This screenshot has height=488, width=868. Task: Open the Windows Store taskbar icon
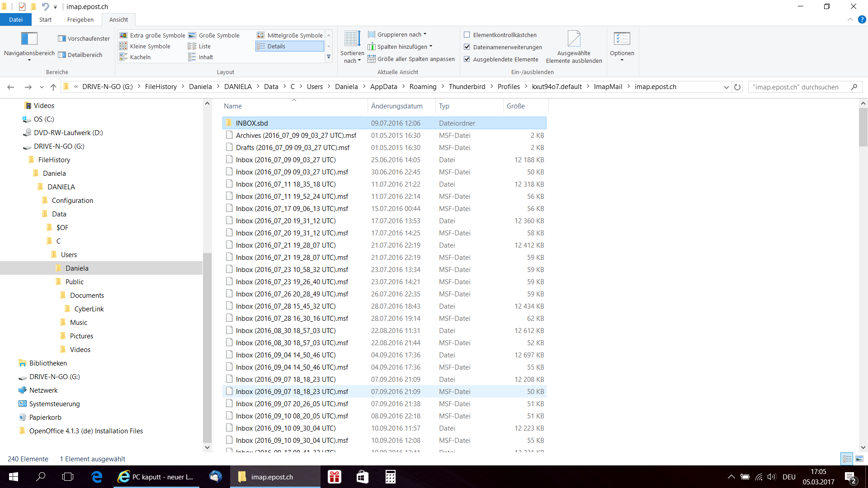363,477
